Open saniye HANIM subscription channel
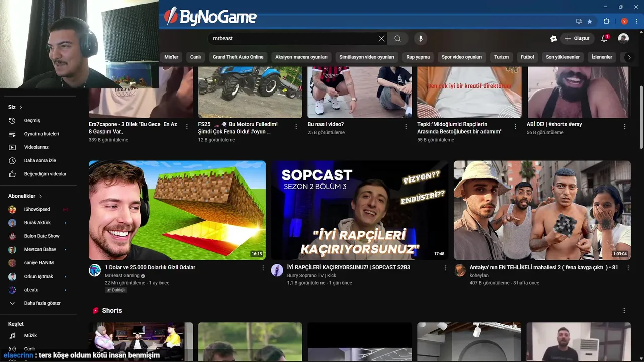 pyautogui.click(x=39, y=263)
